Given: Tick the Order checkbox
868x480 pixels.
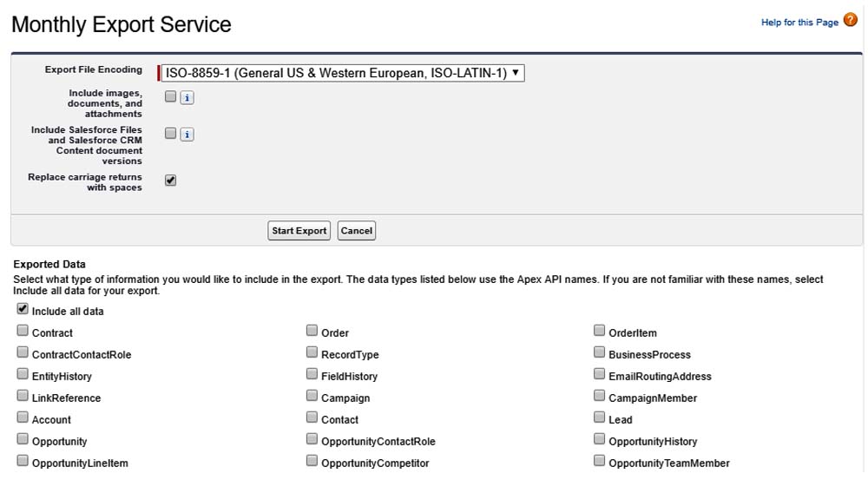Looking at the screenshot, I should tap(312, 331).
